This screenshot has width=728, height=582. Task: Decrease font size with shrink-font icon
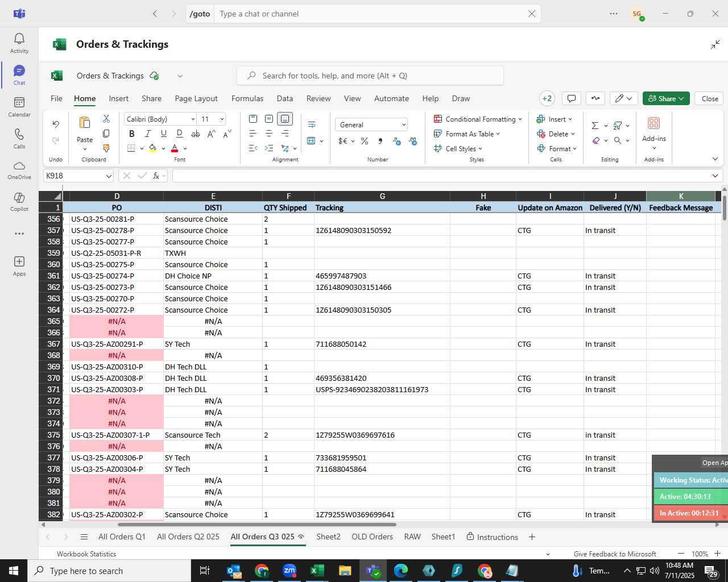(227, 134)
